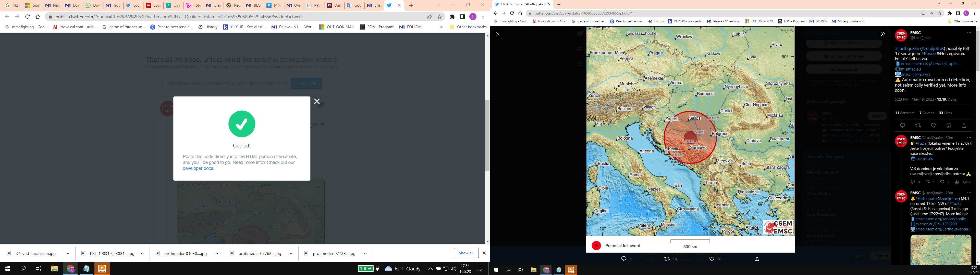The height and width of the screenshot is (275, 980).
Task: Like the photo using the heart below the map
Action: click(x=712, y=259)
